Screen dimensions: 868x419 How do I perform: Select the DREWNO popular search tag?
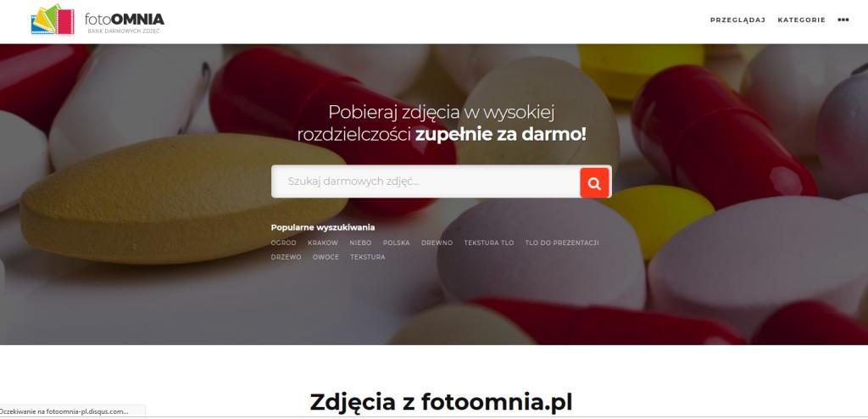(x=437, y=243)
